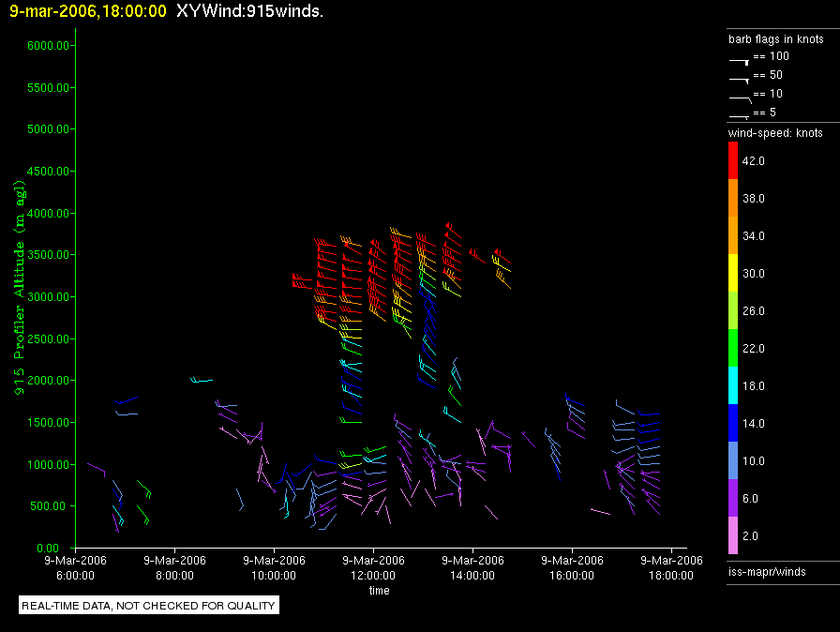Click the 5500.00 altitude tick label
Viewport: 840px width, 632px height.
(48, 87)
